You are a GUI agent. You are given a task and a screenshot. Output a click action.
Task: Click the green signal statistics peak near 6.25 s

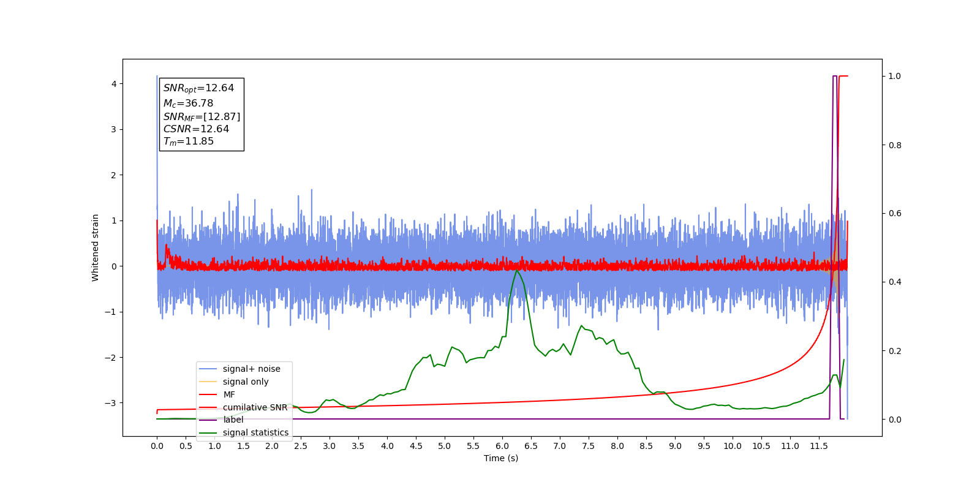pyautogui.click(x=517, y=270)
